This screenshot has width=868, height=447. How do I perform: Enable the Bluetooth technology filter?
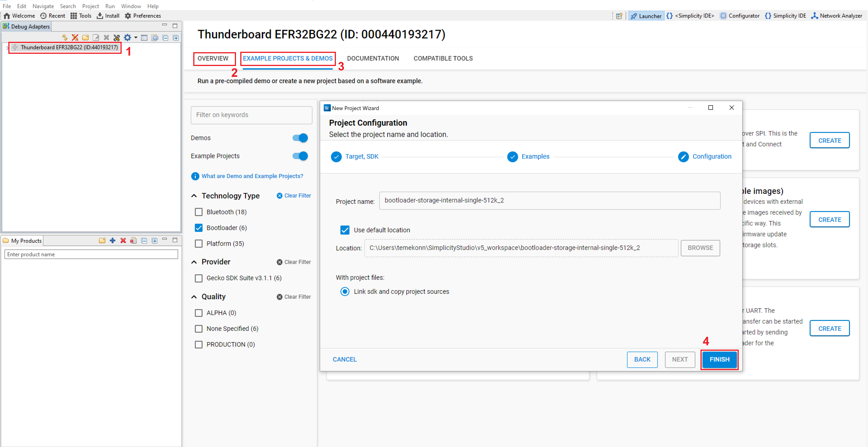pos(199,212)
